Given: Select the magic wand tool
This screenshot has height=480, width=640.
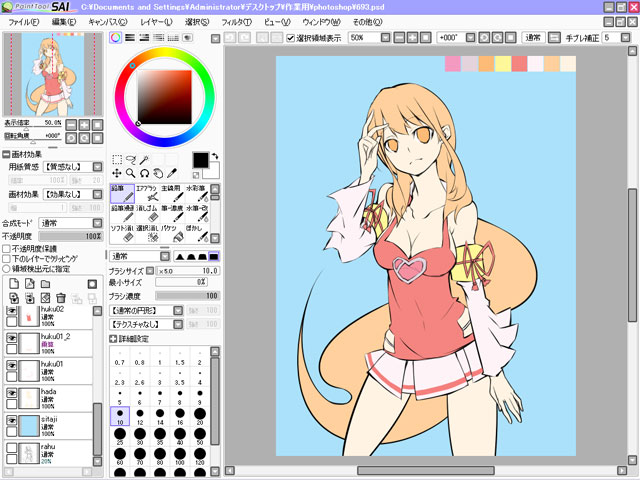Looking at the screenshot, I should tap(144, 160).
